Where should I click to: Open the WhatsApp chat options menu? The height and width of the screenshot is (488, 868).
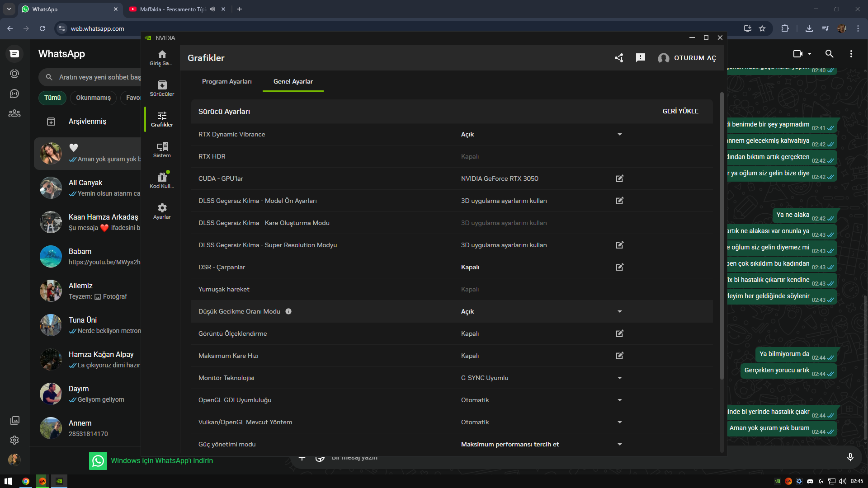851,54
